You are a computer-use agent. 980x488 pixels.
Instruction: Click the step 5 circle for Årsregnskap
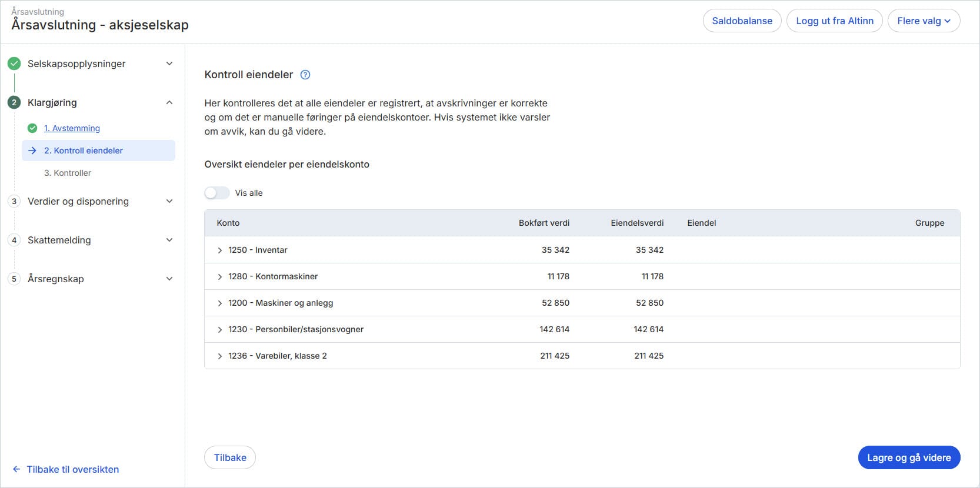coord(14,279)
